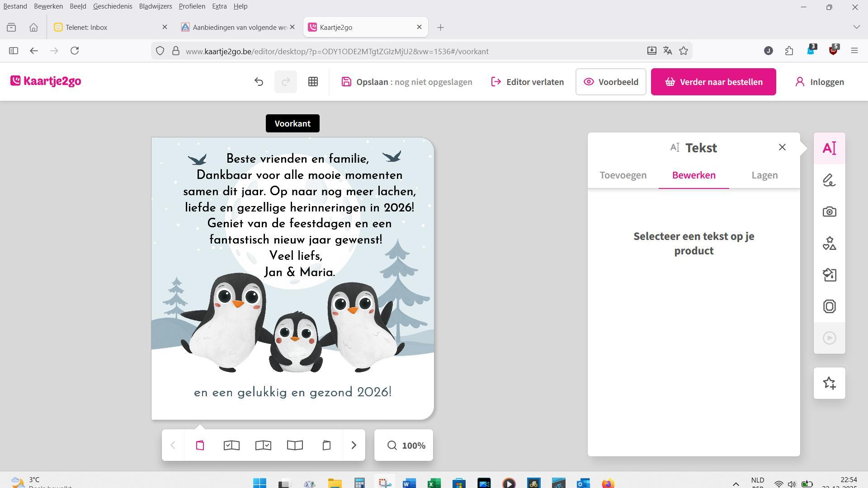Click Verder naar bestellen button
The height and width of the screenshot is (488, 868).
click(x=713, y=82)
